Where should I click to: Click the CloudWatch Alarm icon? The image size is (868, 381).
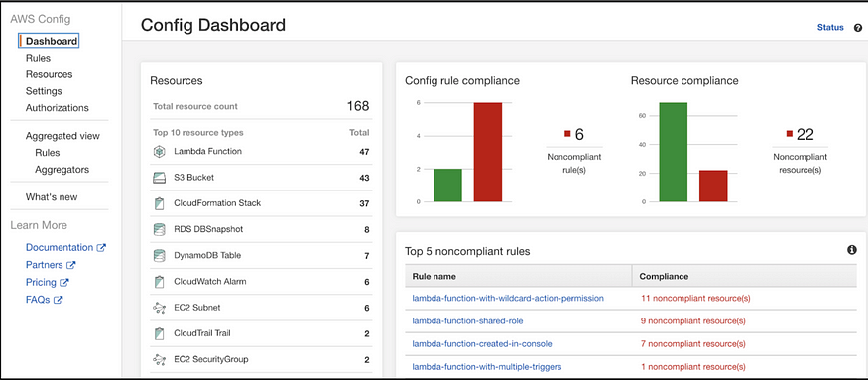pyautogui.click(x=159, y=282)
